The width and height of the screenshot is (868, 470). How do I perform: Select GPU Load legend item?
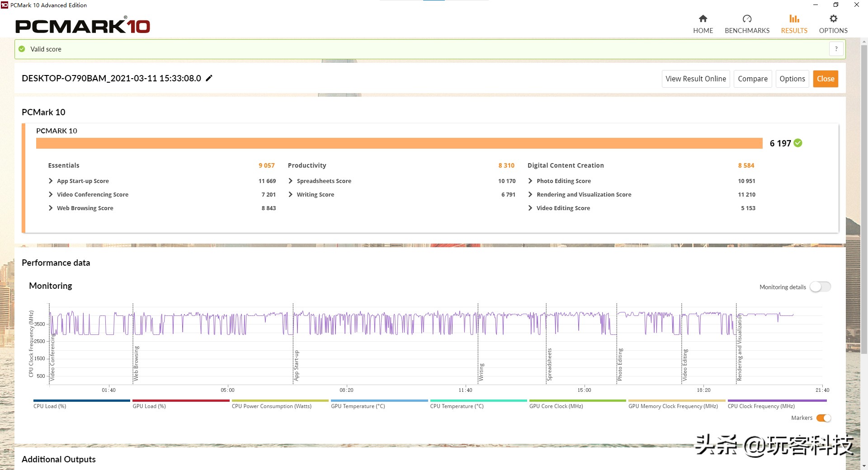[x=149, y=406]
